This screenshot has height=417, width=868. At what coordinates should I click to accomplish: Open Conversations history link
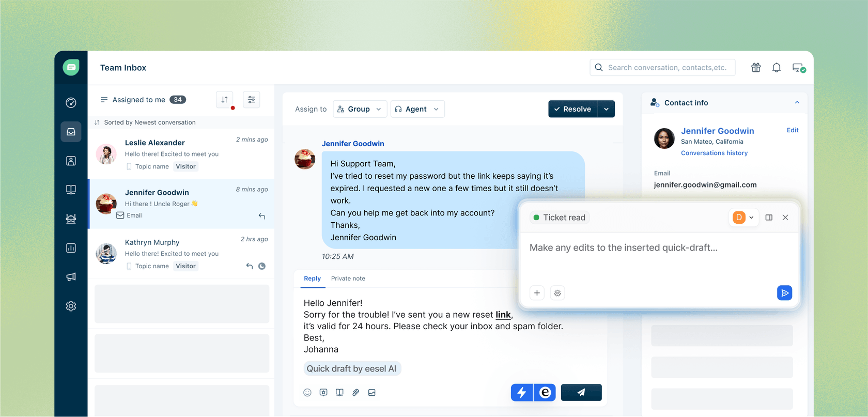[x=714, y=153]
